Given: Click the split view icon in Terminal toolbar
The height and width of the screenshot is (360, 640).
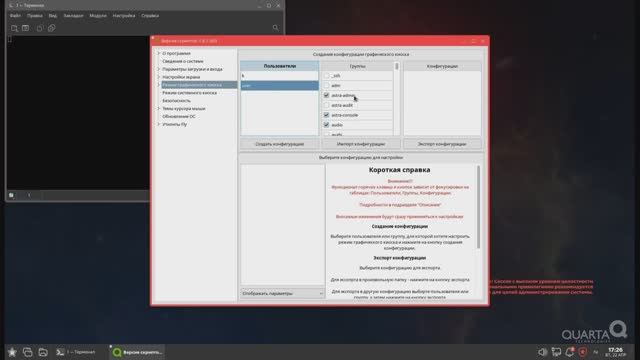Looking at the screenshot, I should point(26,28).
